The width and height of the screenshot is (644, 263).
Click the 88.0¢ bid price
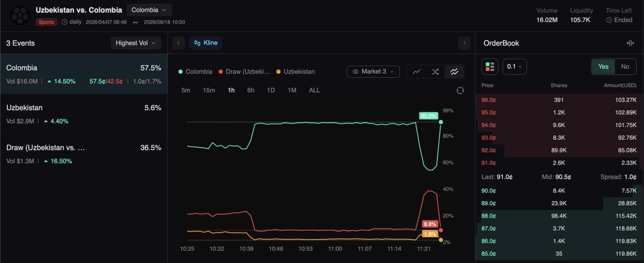488,216
